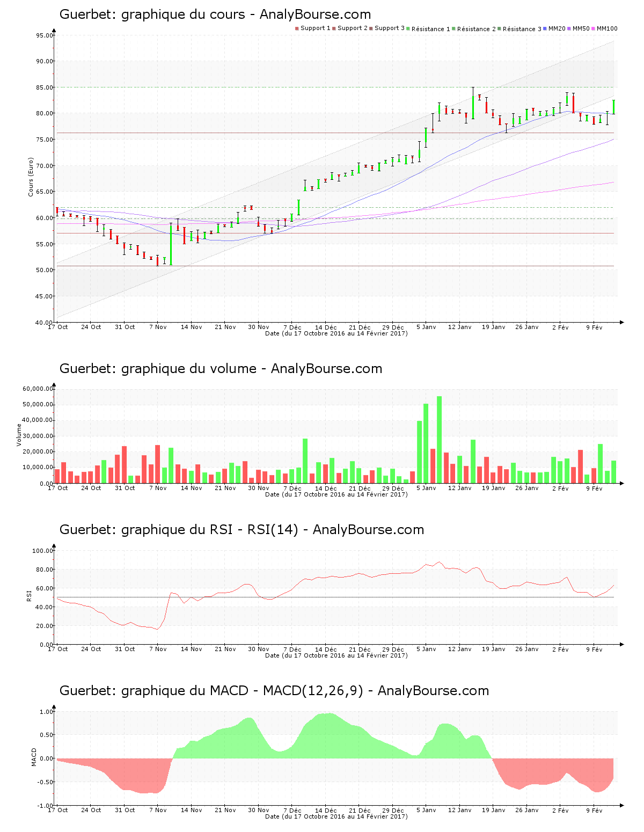Click the date range caption under the price chart
This screenshot has height=832, width=644.
pyautogui.click(x=336, y=333)
